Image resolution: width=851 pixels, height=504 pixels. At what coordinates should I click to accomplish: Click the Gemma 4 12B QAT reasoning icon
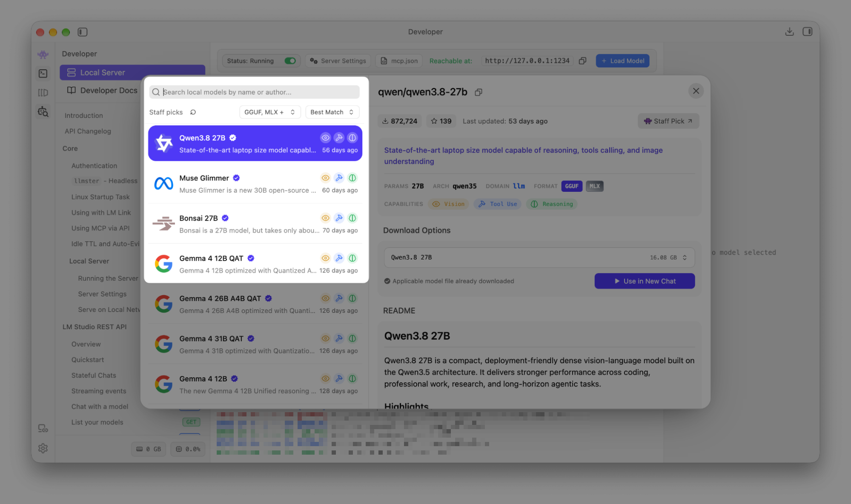tap(352, 258)
